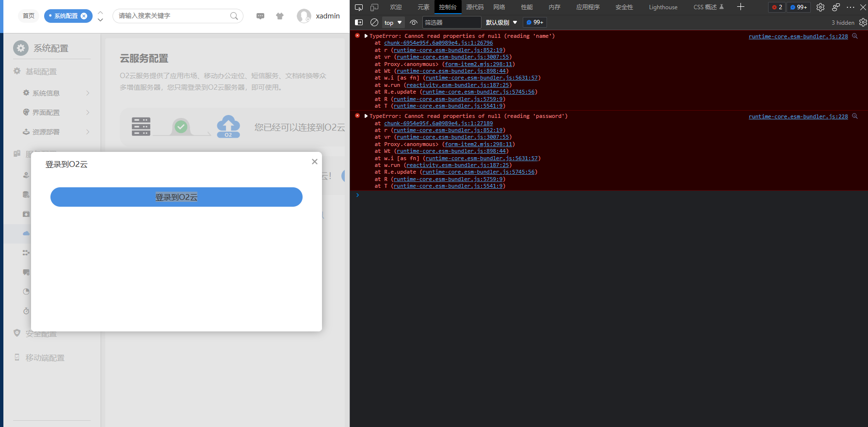Expand the 资源部署 sidebar item chevron
The image size is (868, 427).
click(x=88, y=132)
